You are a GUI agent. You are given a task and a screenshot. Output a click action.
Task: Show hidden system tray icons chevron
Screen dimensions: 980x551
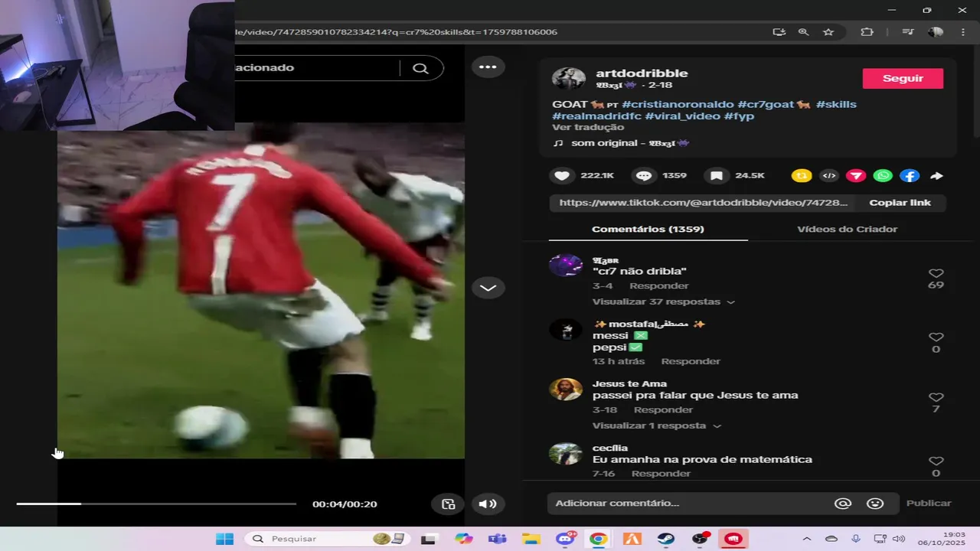[x=806, y=539]
